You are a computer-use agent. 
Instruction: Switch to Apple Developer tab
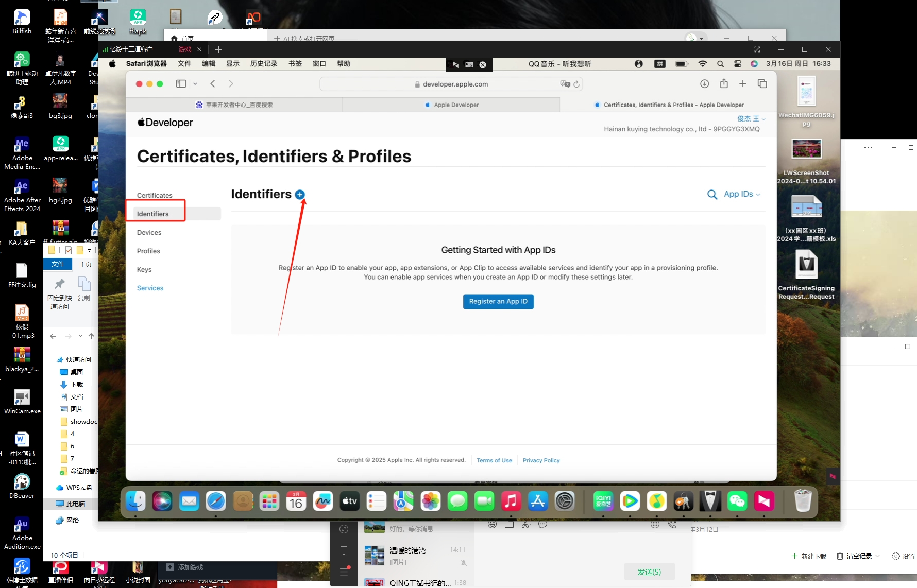451,105
